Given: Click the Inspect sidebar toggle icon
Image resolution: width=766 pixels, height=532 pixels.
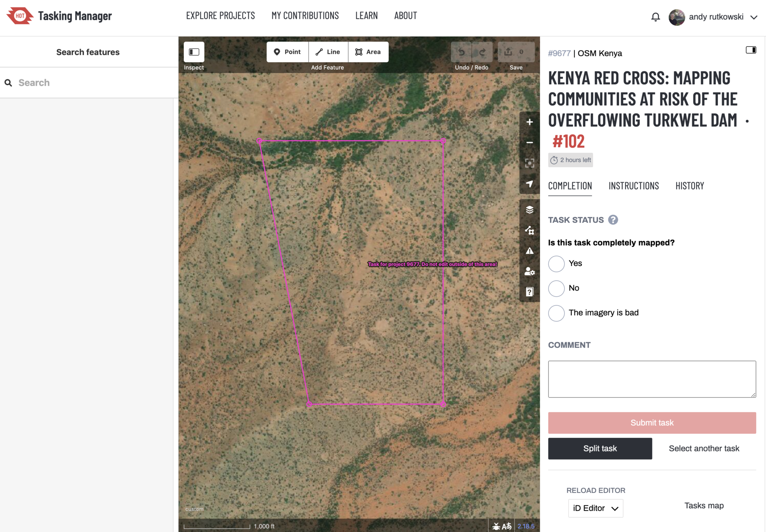Looking at the screenshot, I should [194, 52].
